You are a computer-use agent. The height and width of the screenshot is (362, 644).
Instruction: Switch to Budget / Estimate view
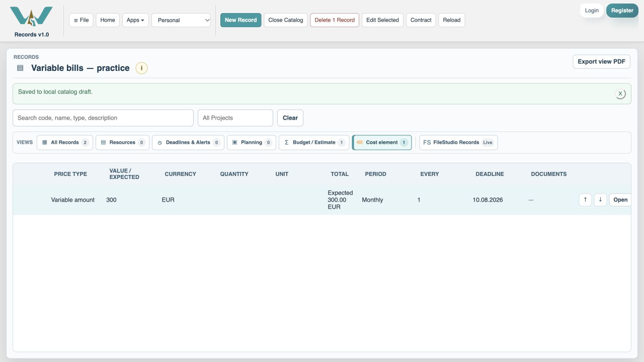(314, 142)
